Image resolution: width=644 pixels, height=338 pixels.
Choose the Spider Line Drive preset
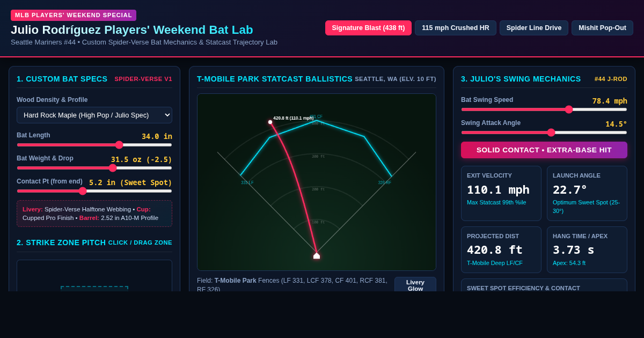(534, 28)
